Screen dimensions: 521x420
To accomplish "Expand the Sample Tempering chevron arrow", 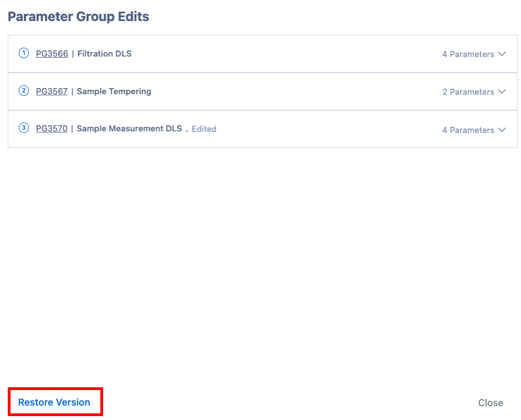I will click(x=502, y=91).
